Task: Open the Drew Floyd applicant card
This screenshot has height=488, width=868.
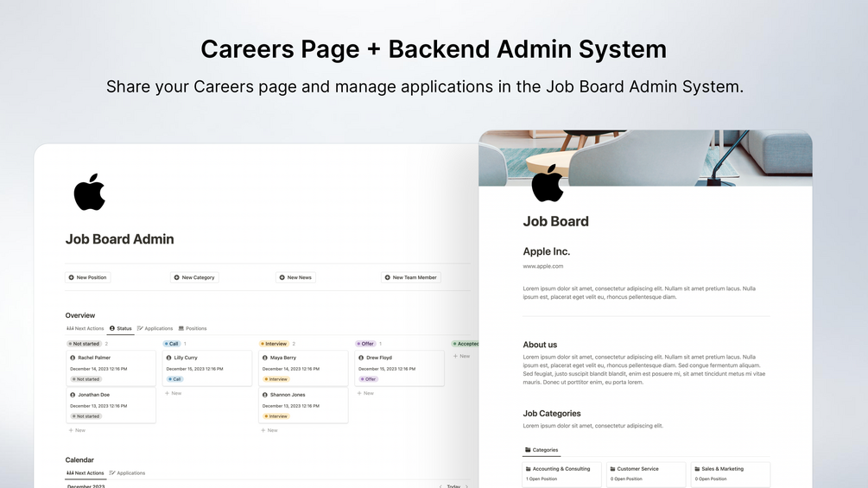Action: (399, 368)
